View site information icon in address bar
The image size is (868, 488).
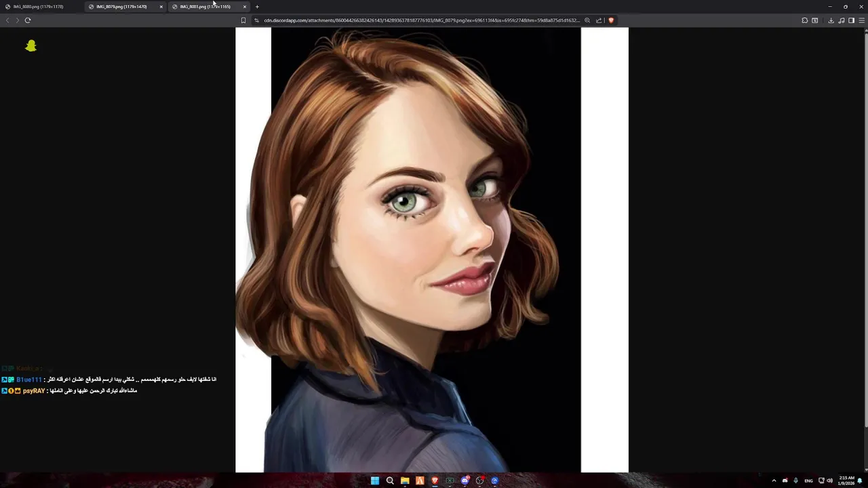257,20
